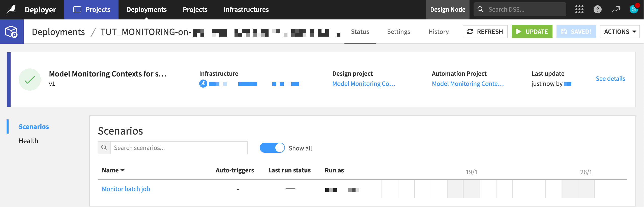Viewport: 644px width, 207px height.
Task: Open the activity trend arrow icon
Action: coord(616,10)
